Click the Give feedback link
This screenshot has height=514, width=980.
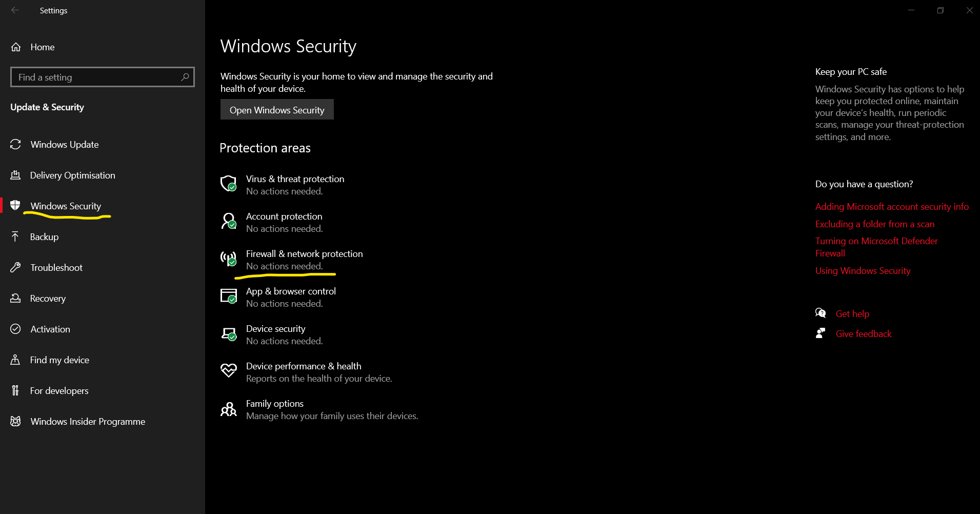click(864, 334)
